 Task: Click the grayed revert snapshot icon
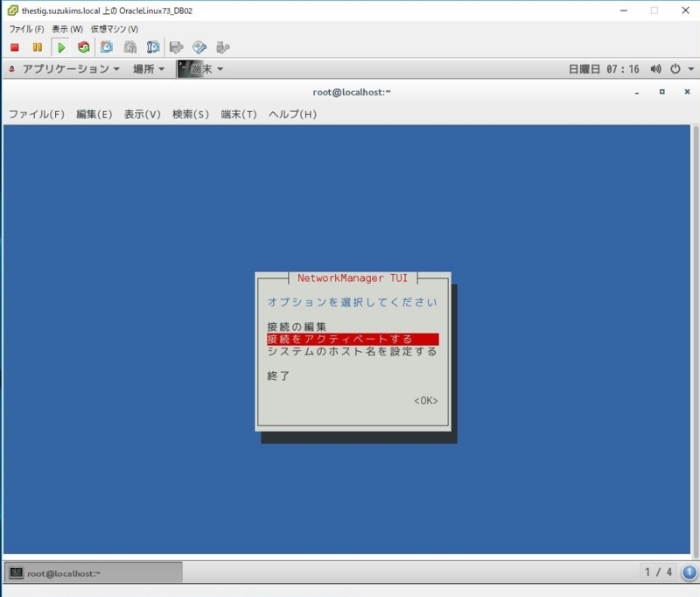click(x=129, y=47)
